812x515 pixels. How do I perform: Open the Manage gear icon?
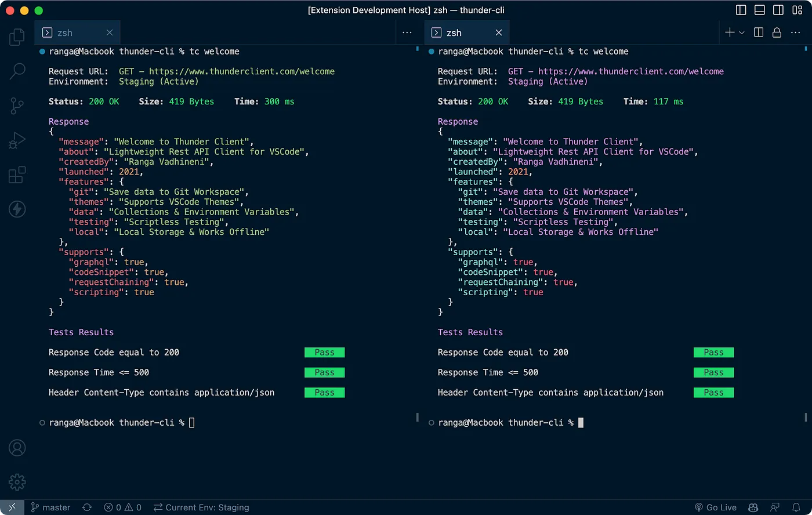click(17, 481)
